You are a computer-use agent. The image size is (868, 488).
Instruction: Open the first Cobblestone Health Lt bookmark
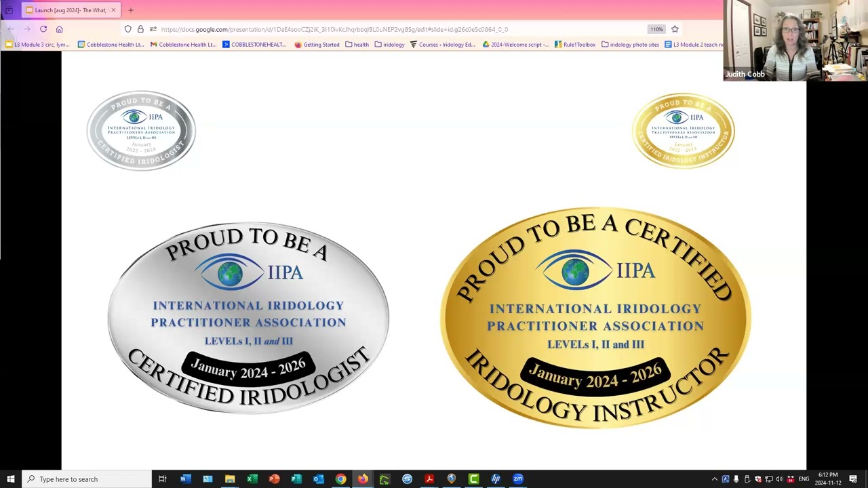tap(111, 45)
